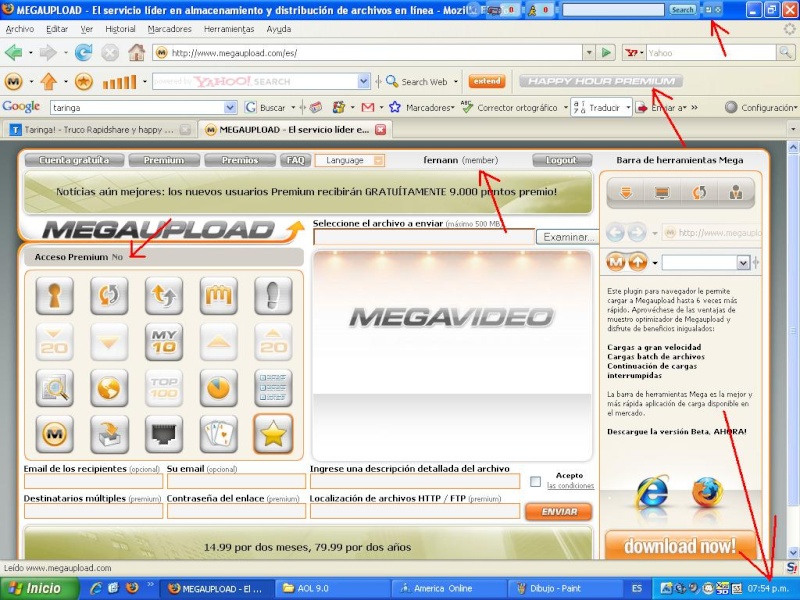Click the inbox download tray grid icon

coord(109,434)
